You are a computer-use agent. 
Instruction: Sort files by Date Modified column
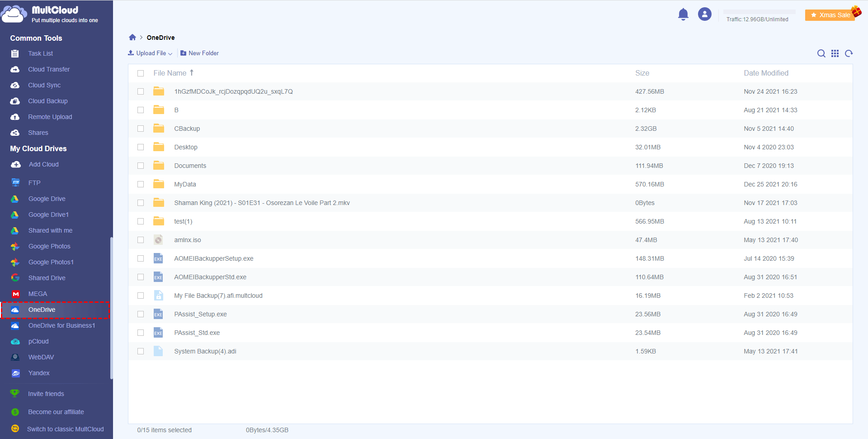pyautogui.click(x=766, y=73)
